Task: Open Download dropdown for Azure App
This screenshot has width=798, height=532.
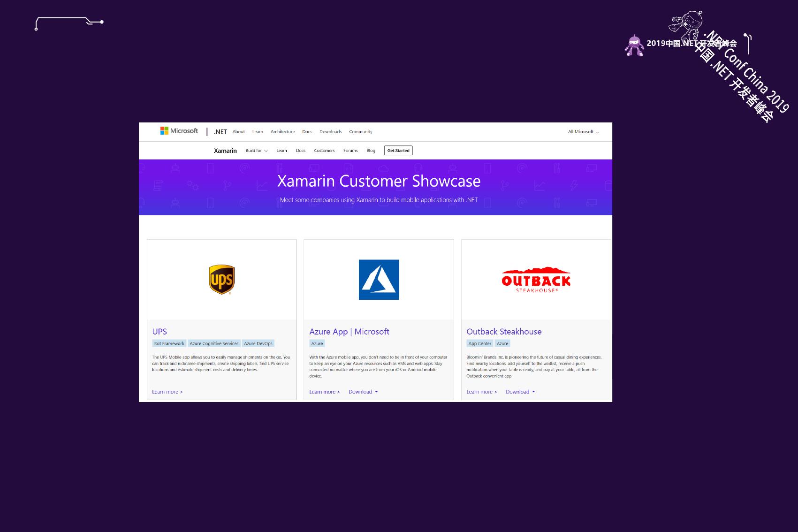Action: click(x=363, y=392)
